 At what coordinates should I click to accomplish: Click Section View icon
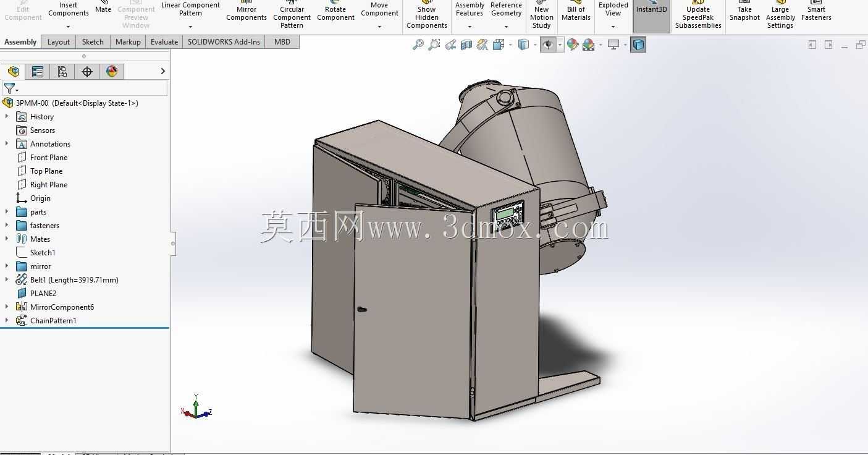pyautogui.click(x=466, y=45)
